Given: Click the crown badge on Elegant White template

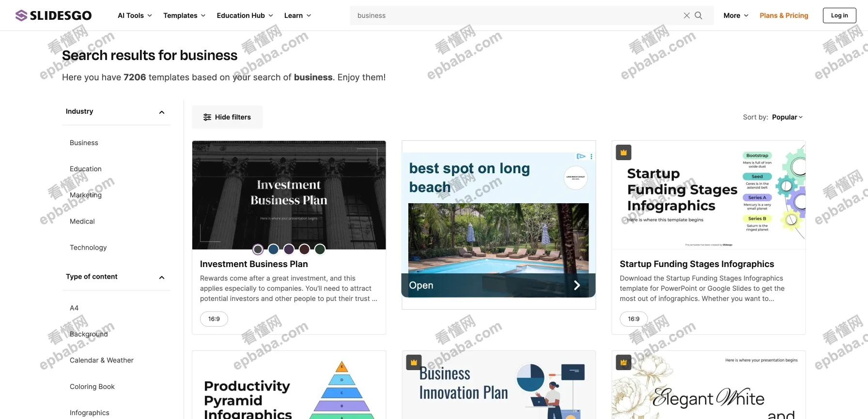Looking at the screenshot, I should click(x=623, y=362).
